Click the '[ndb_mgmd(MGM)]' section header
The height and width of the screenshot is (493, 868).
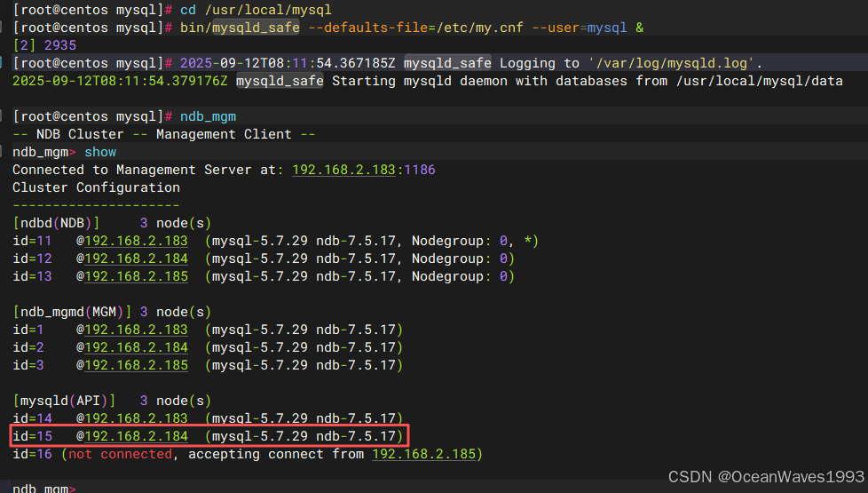[72, 312]
